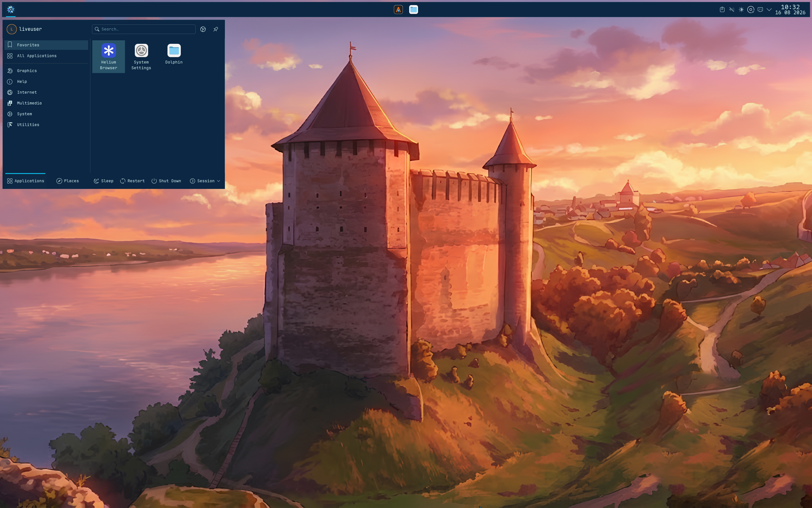This screenshot has width=812, height=508.
Task: Show hidden system tray icons
Action: [x=769, y=10]
